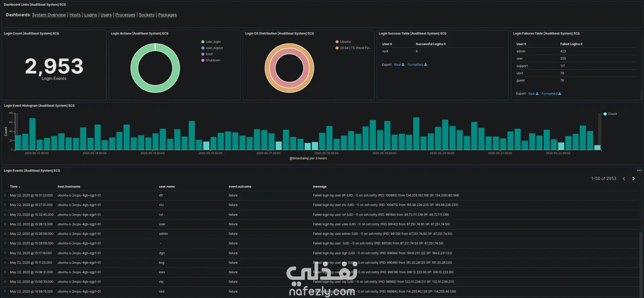The image size is (644, 298).
Task: Click the message column header
Action: (x=320, y=187)
